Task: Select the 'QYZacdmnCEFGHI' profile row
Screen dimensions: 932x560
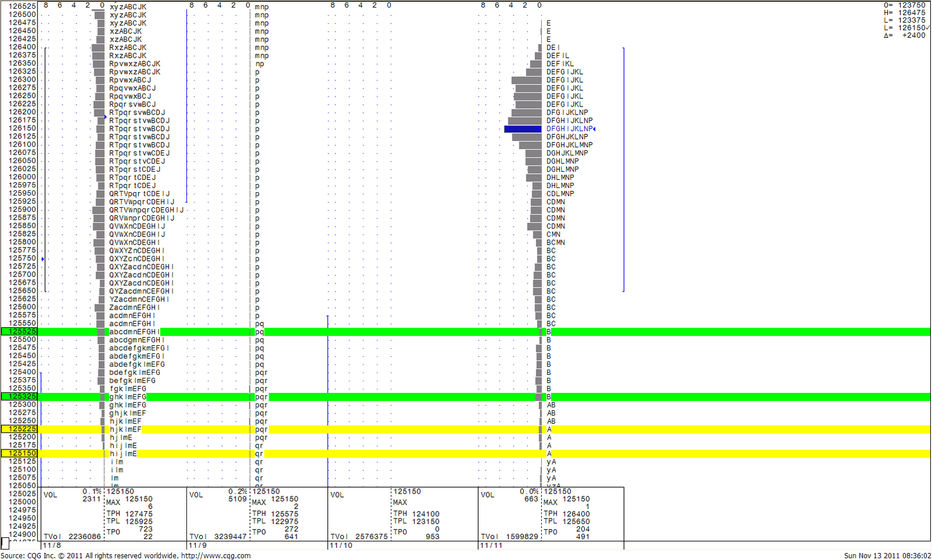Action: (x=142, y=292)
